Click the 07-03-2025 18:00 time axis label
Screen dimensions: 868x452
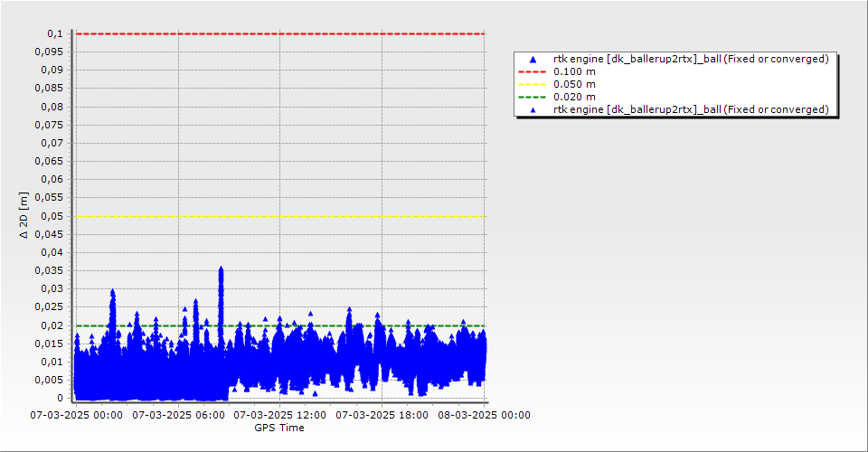[x=382, y=416]
